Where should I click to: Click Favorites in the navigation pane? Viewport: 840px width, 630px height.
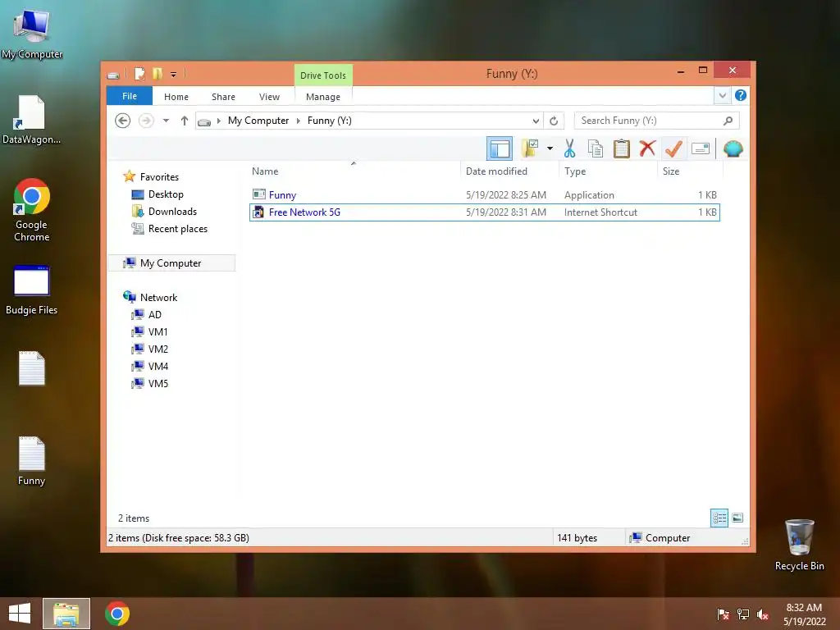(159, 177)
